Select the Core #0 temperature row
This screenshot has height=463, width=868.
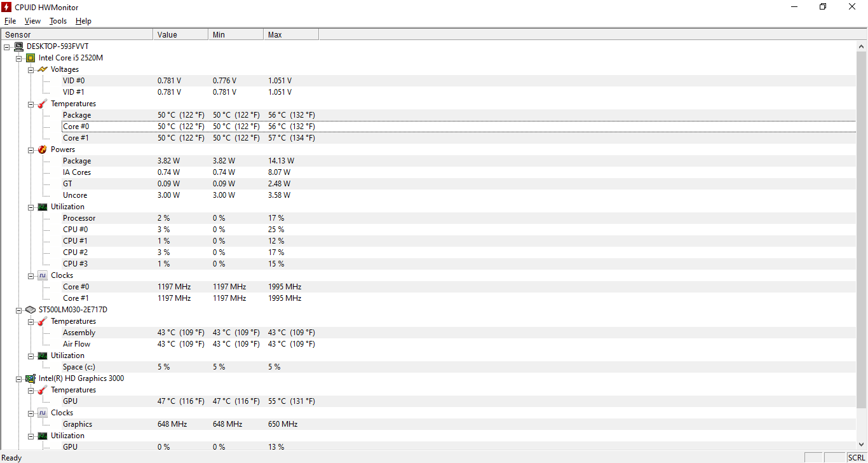[458, 127]
